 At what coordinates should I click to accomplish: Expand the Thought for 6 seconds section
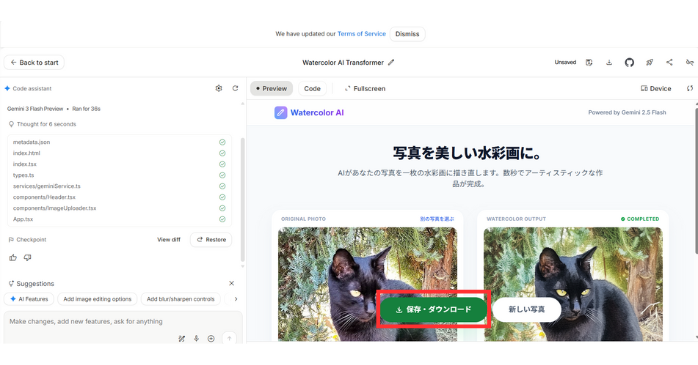point(42,124)
